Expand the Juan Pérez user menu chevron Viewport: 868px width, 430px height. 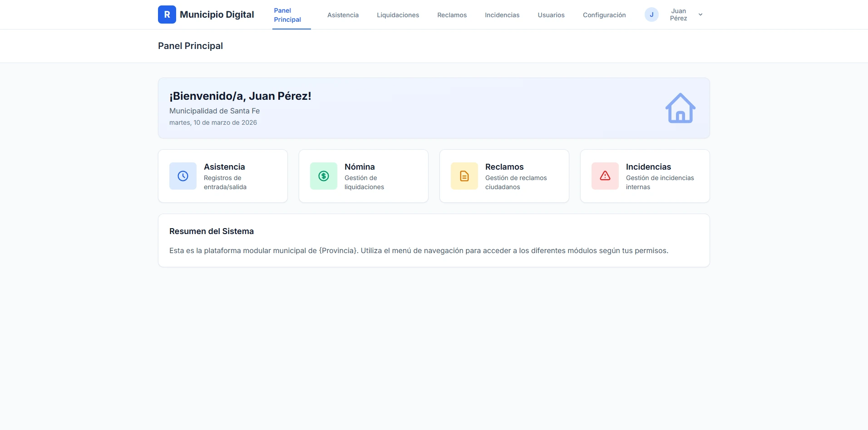tap(700, 15)
